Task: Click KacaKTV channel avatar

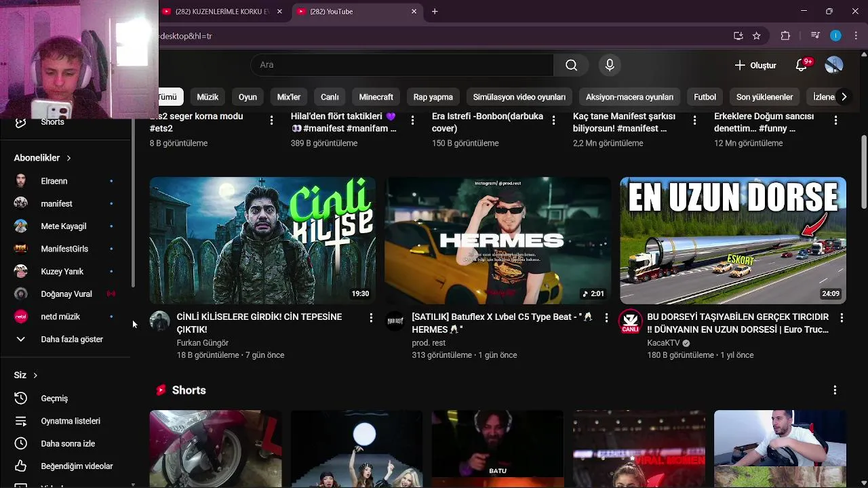Action: (x=630, y=321)
